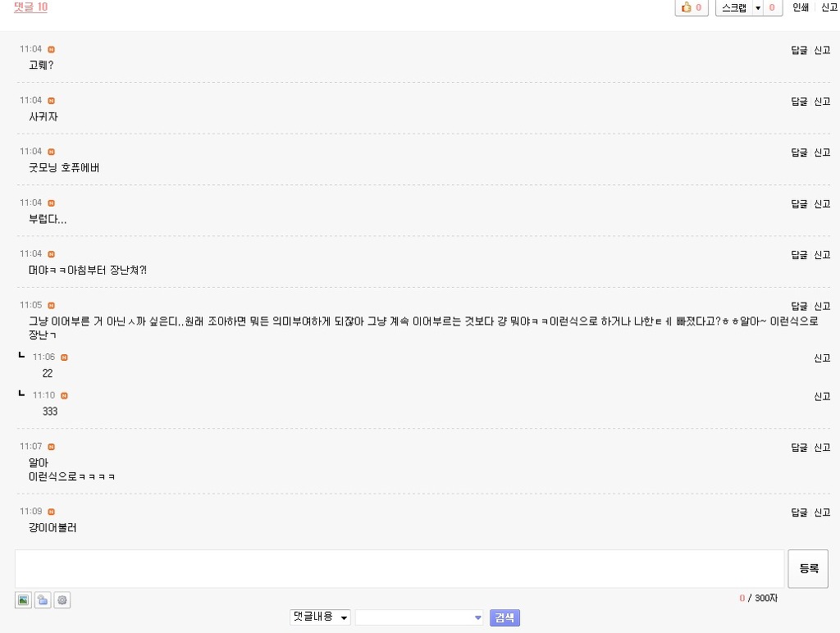Click the image attach icon below comment box

click(x=23, y=600)
